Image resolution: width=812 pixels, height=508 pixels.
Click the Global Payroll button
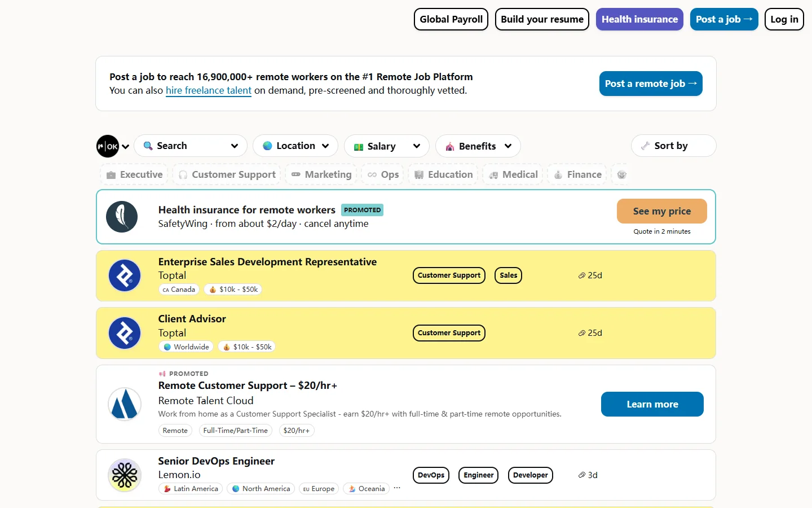[x=451, y=19]
